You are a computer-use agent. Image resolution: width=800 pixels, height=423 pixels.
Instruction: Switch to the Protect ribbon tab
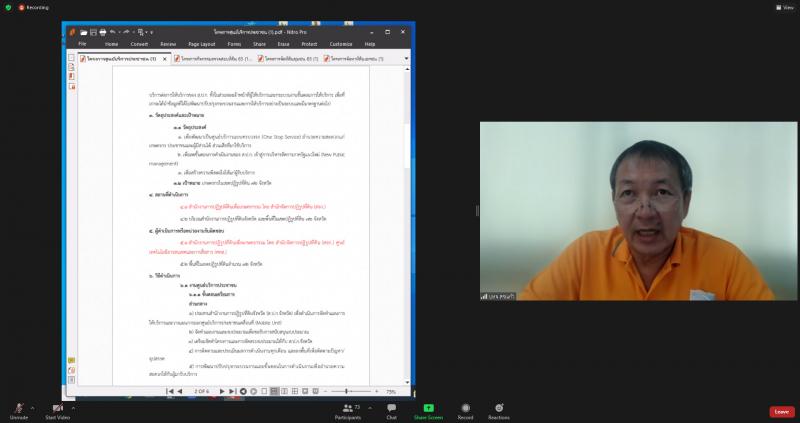[x=309, y=44]
